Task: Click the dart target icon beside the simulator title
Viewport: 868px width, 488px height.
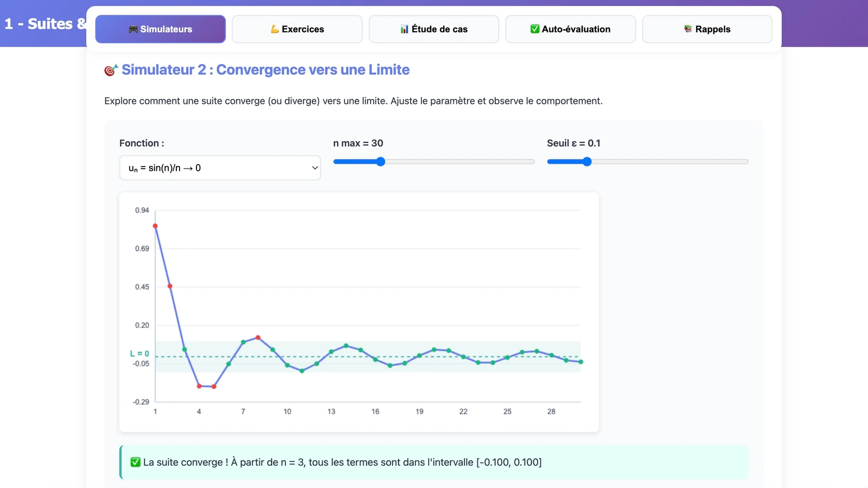Action: pos(110,69)
